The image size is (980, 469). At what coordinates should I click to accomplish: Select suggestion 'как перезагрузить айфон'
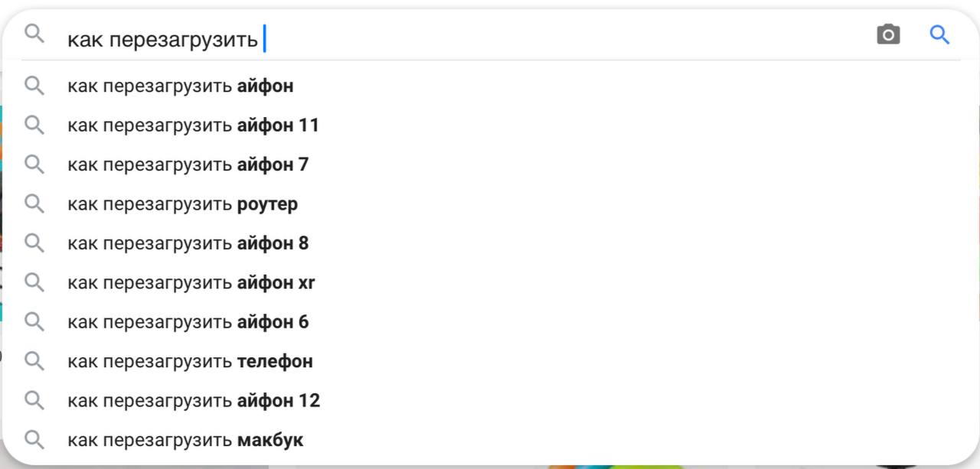490,86
